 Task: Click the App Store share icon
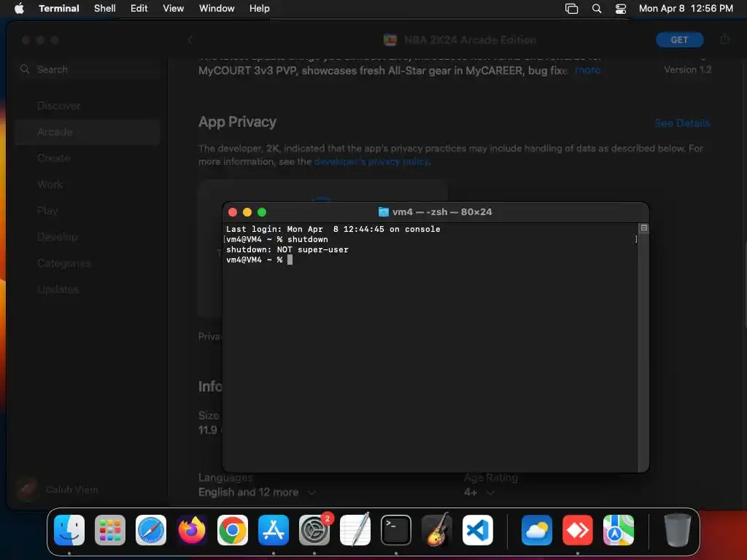pyautogui.click(x=724, y=39)
